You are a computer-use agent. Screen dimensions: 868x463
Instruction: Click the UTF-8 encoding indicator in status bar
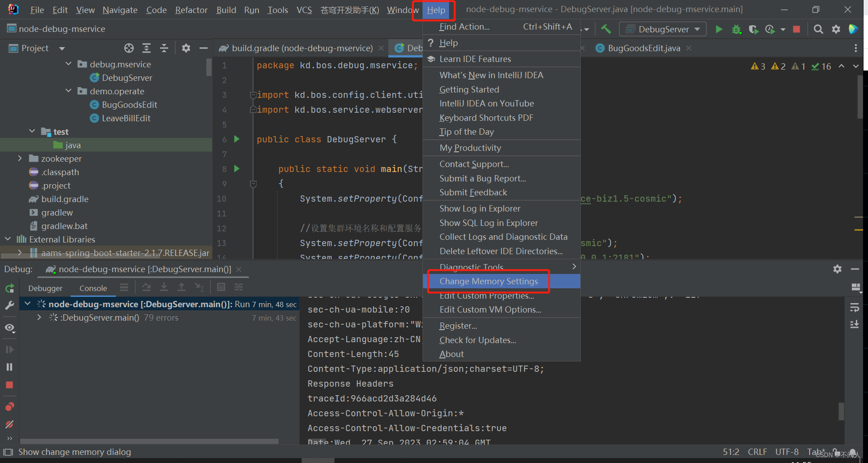tap(787, 452)
